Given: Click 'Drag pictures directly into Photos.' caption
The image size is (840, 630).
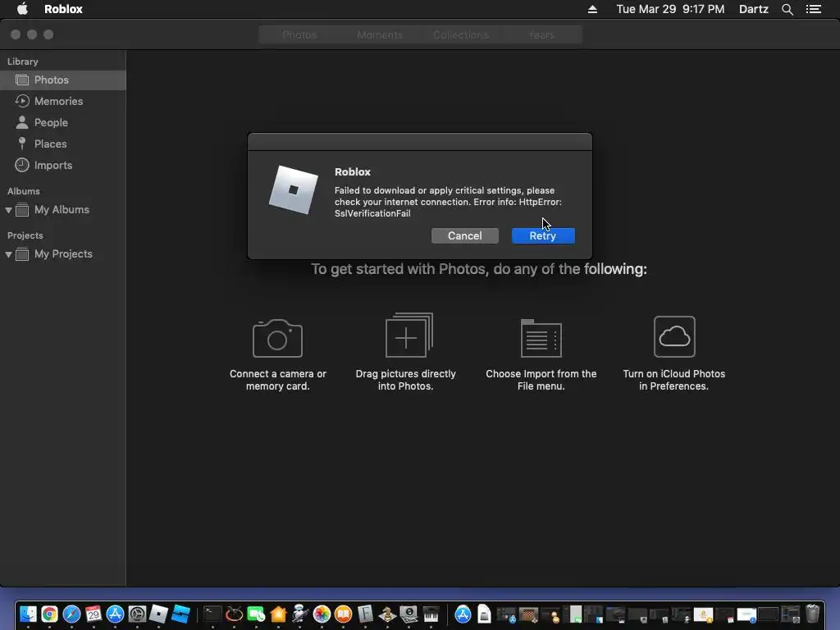Looking at the screenshot, I should click(x=405, y=380).
